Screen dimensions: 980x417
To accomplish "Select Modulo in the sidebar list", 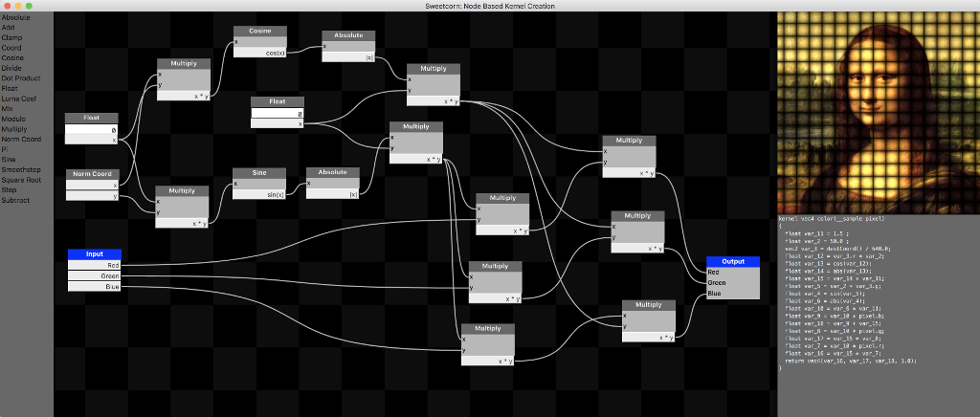I will 13,119.
